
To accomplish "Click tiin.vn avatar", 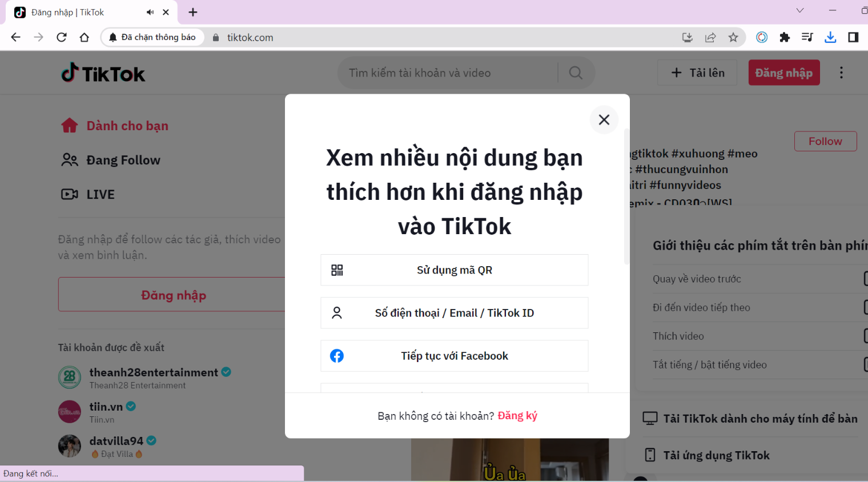I will (x=70, y=412).
